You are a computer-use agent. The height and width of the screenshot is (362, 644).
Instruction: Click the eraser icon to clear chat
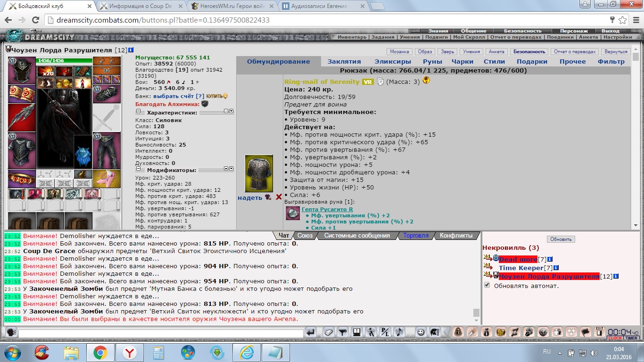[330, 332]
